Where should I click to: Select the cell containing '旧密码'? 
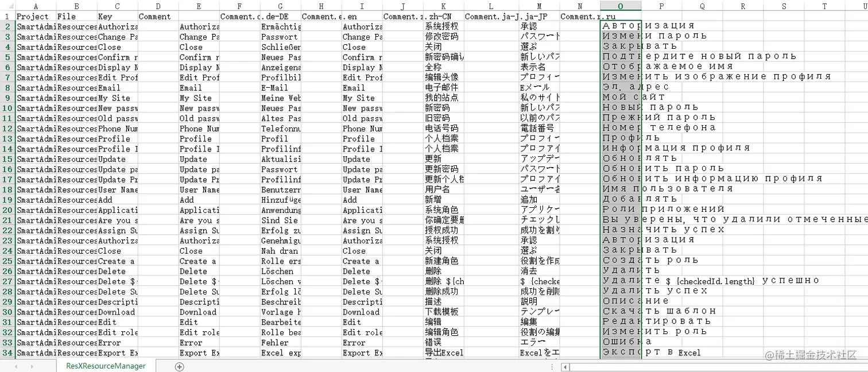[444, 118]
